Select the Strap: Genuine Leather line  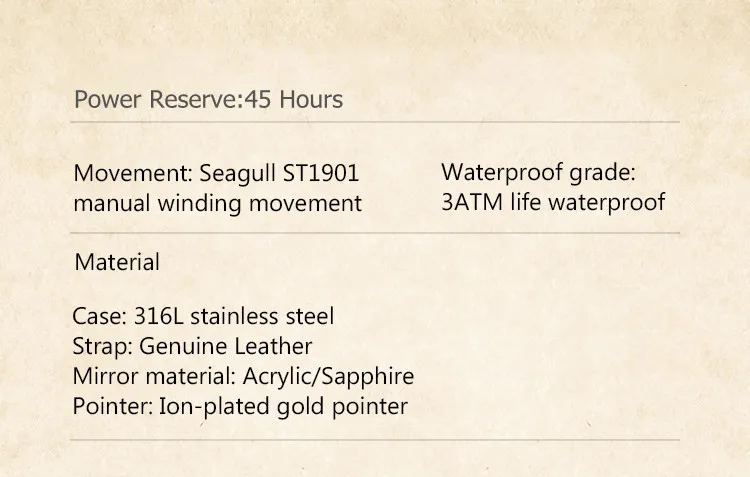click(192, 346)
